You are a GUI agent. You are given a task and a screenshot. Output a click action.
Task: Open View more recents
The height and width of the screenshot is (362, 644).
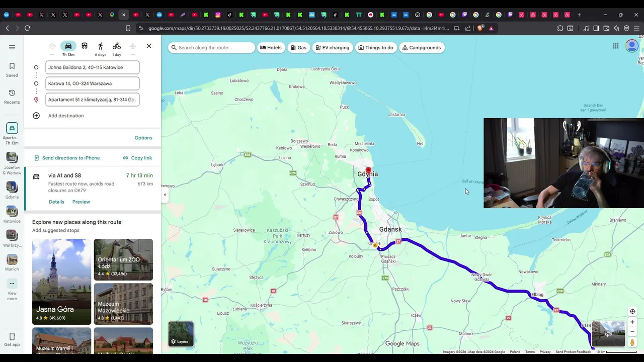tap(12, 290)
